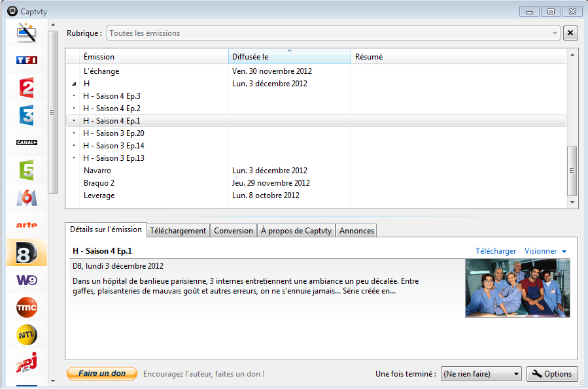Screen dimensions: 588x389
Task: Open the Rubrique dropdown list
Action: tap(555, 33)
